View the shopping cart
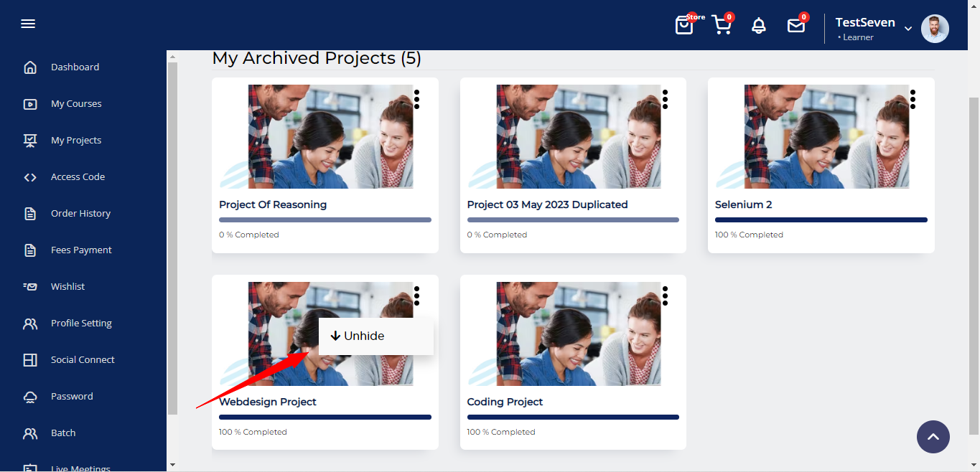 (x=722, y=26)
